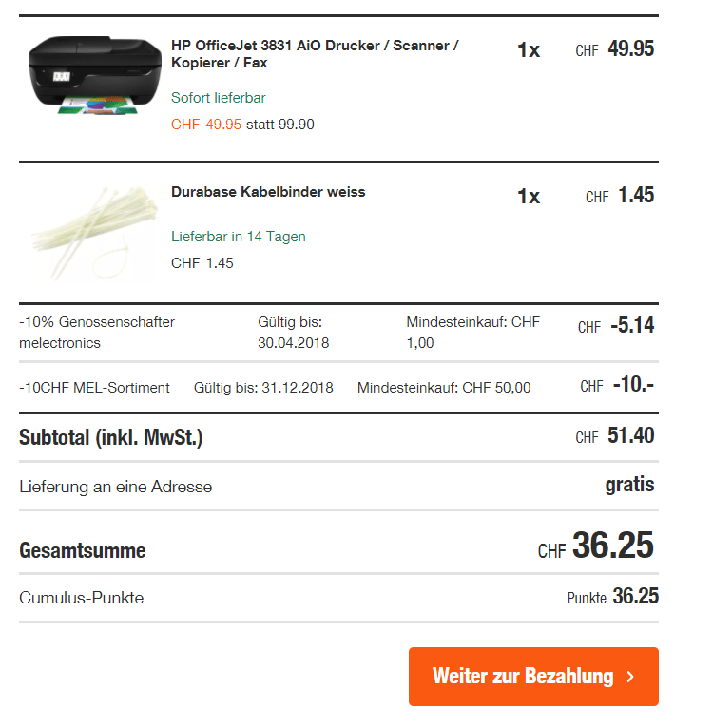Open the Durabase Kabelbinder weiss product title

tap(268, 192)
